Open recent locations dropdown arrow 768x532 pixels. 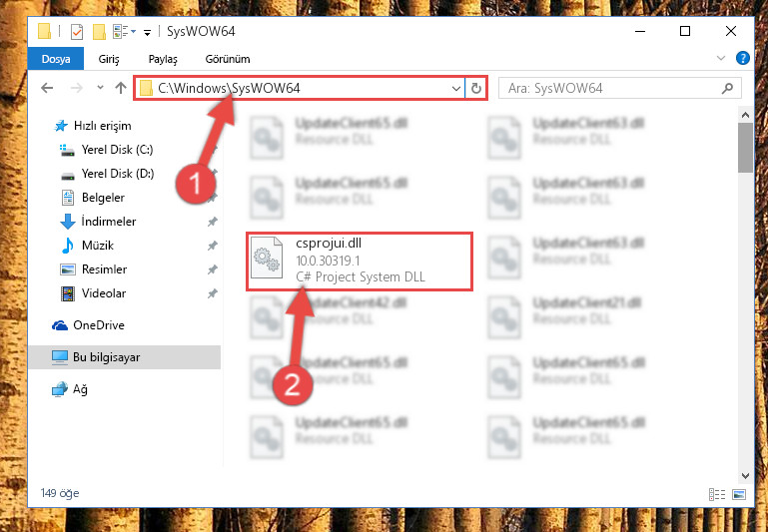click(x=100, y=88)
